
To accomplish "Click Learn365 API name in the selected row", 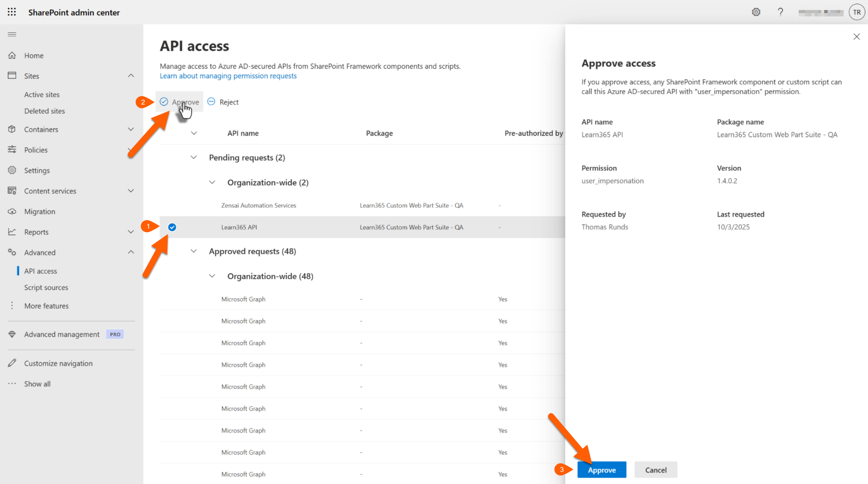I will click(x=239, y=227).
